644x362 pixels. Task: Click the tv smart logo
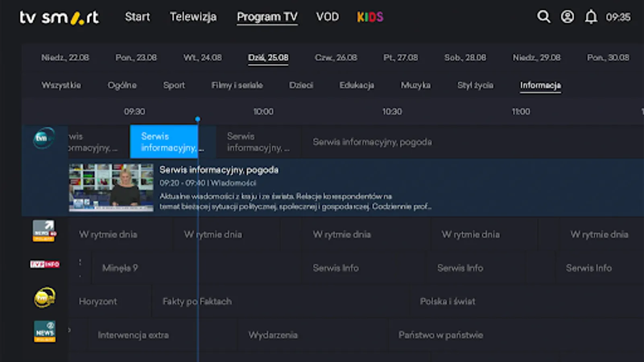59,17
